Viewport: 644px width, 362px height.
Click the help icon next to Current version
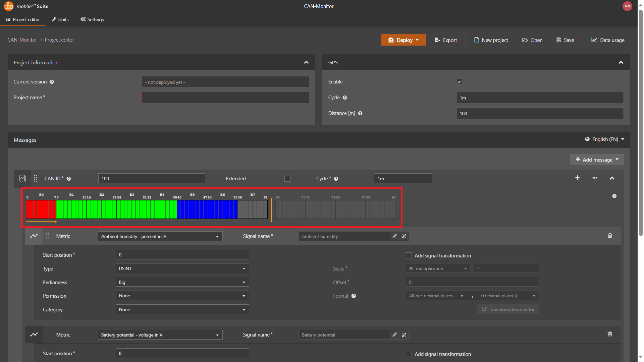pyautogui.click(x=52, y=82)
